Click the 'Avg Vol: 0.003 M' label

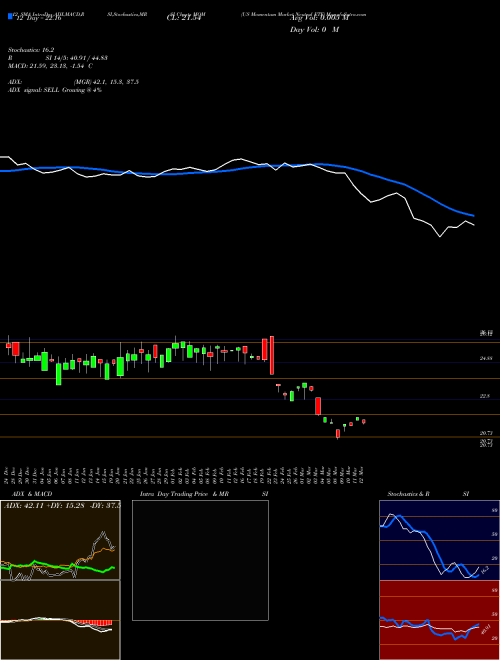coord(319,18)
